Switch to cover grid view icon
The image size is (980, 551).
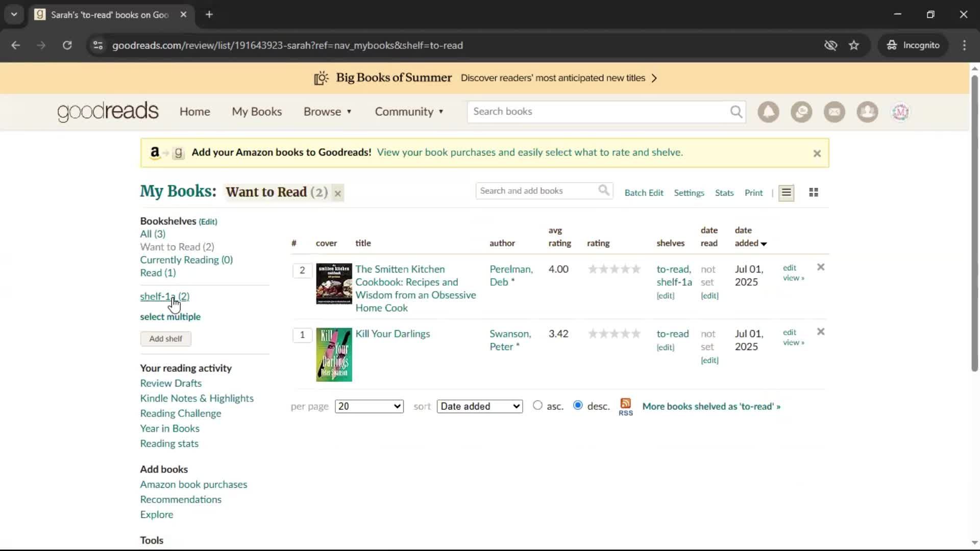click(x=814, y=193)
